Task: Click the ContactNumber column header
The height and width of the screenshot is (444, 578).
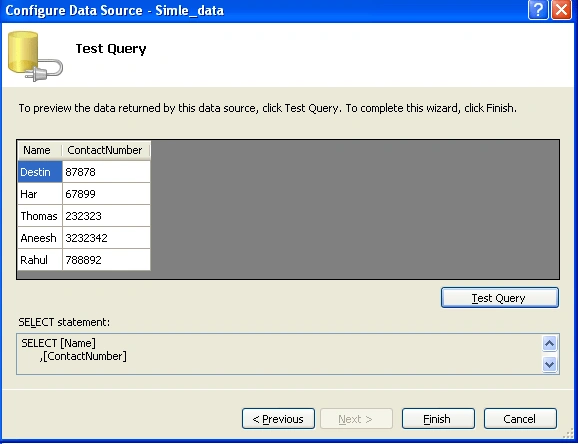Action: pos(106,150)
